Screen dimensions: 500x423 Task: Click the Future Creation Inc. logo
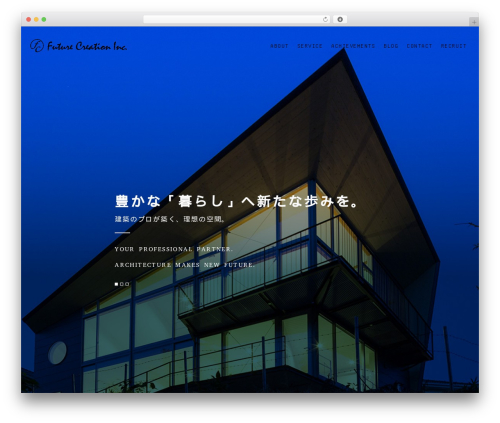click(x=78, y=46)
